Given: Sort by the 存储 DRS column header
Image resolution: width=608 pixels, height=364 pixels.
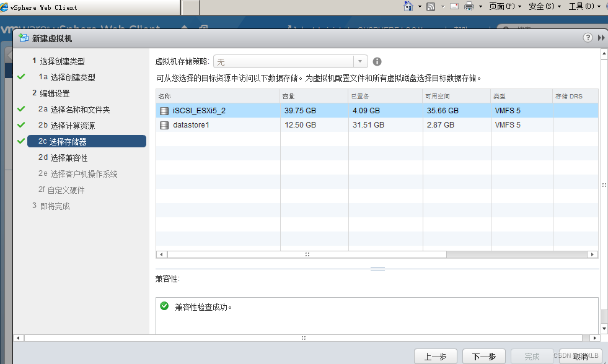Looking at the screenshot, I should (x=575, y=96).
